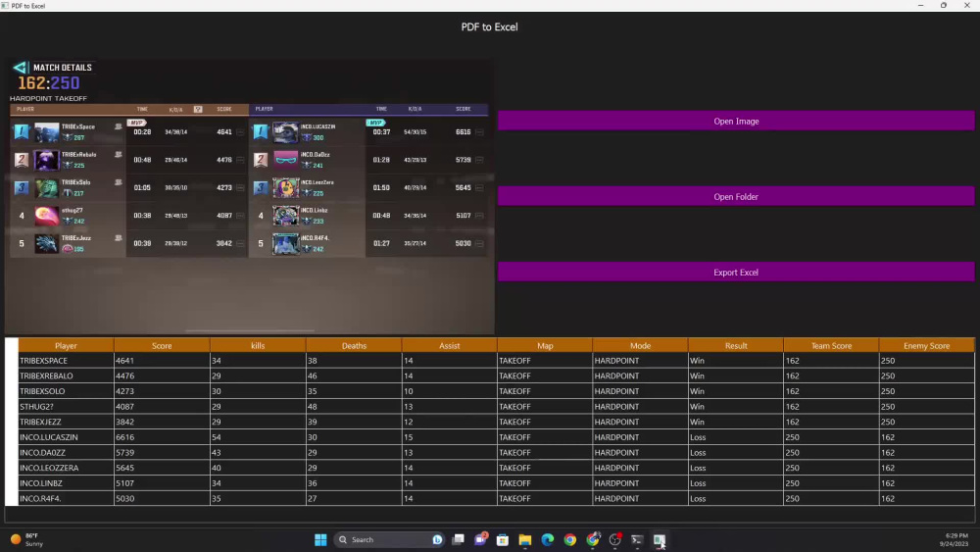
Task: Select the kills column header
Action: tap(258, 345)
